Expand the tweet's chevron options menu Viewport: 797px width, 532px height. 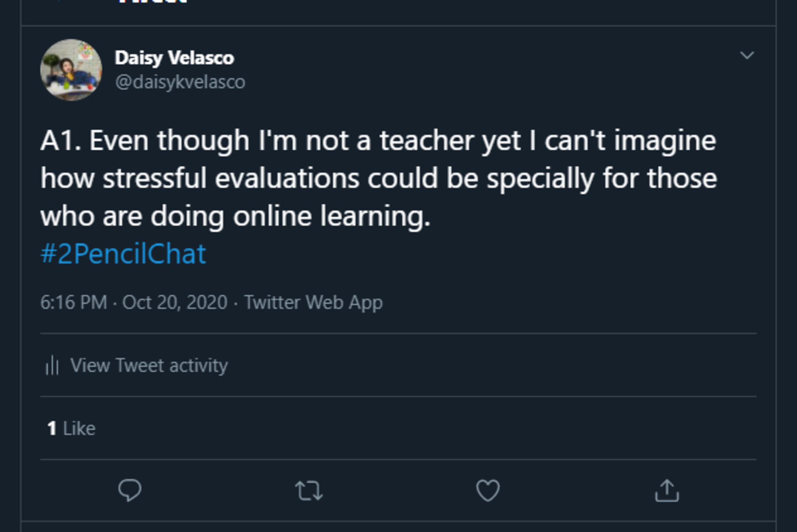(747, 55)
